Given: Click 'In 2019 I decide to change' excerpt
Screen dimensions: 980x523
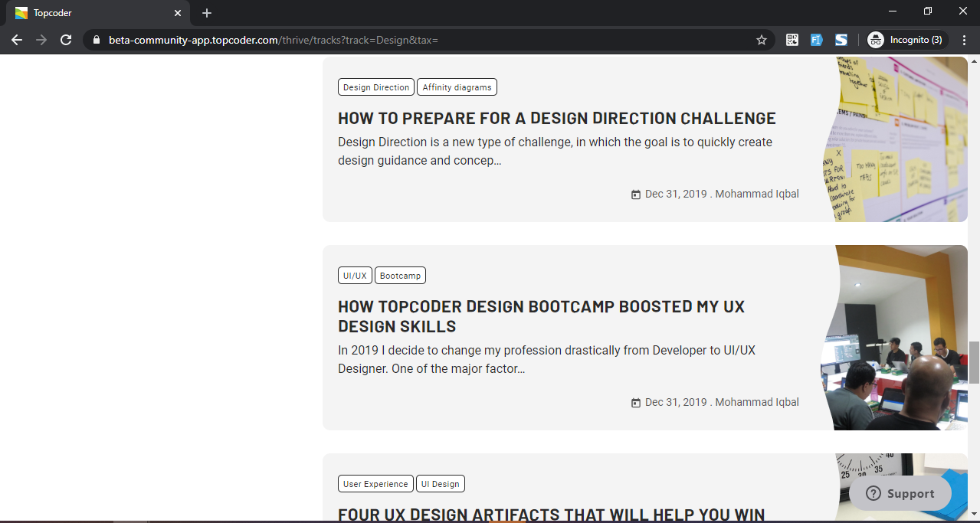Looking at the screenshot, I should (x=546, y=360).
